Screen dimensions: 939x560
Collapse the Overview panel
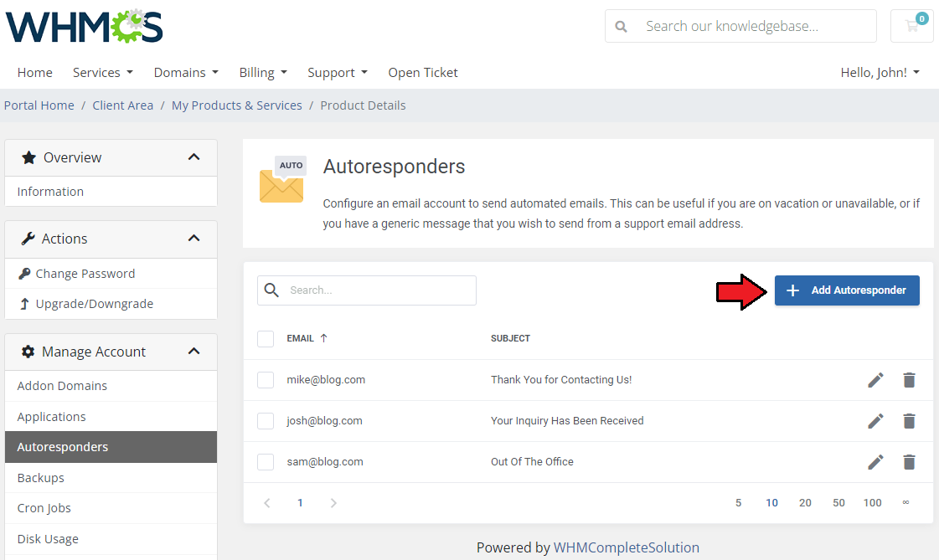(x=193, y=157)
